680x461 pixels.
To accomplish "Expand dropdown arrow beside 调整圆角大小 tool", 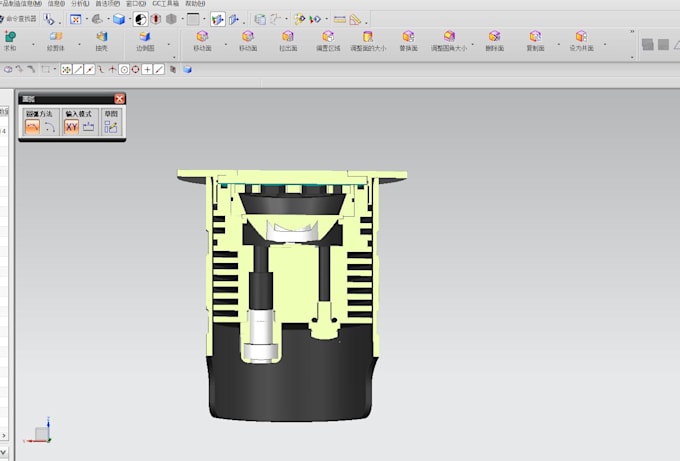I will 473,44.
